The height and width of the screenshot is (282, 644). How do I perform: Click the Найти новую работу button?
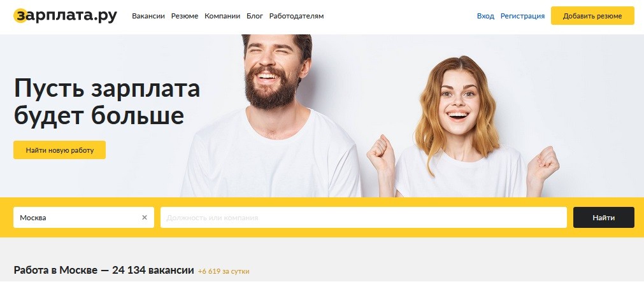point(59,150)
